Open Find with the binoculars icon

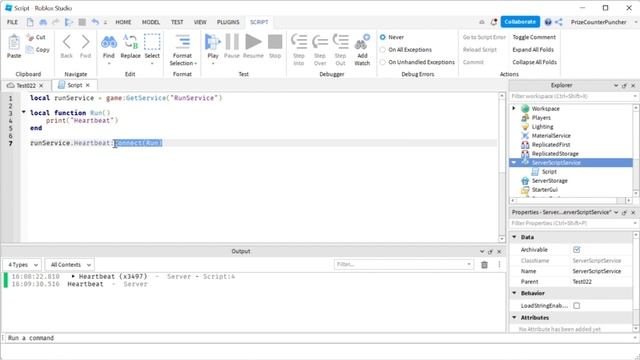coord(109,42)
